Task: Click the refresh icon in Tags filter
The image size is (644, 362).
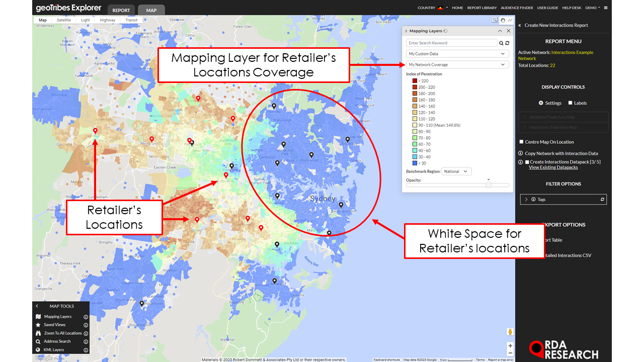Action: click(x=602, y=200)
